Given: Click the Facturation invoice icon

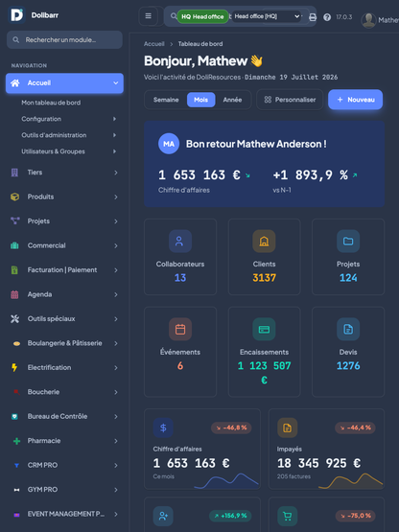Looking at the screenshot, I should (14, 269).
